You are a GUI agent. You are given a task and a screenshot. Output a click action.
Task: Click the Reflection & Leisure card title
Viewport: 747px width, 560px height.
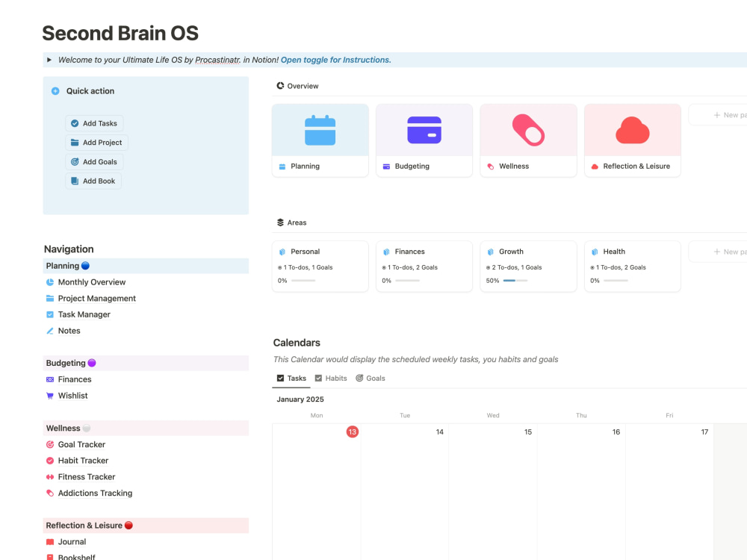click(x=636, y=167)
